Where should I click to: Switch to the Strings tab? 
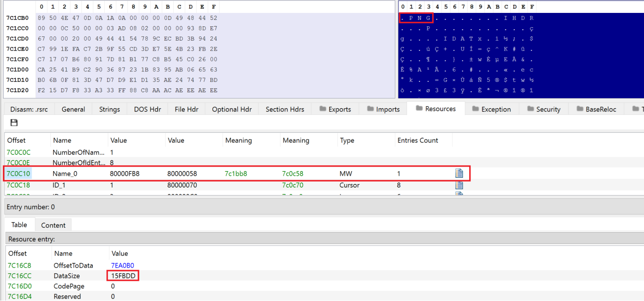109,109
